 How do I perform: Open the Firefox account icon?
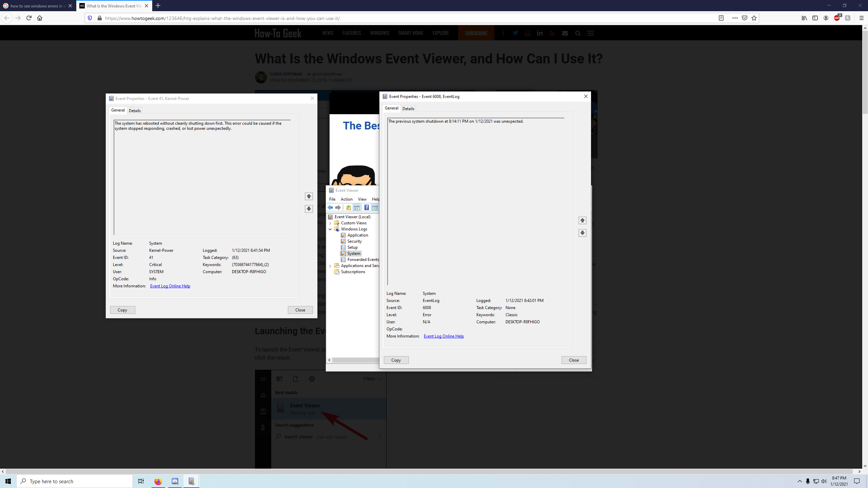click(826, 18)
